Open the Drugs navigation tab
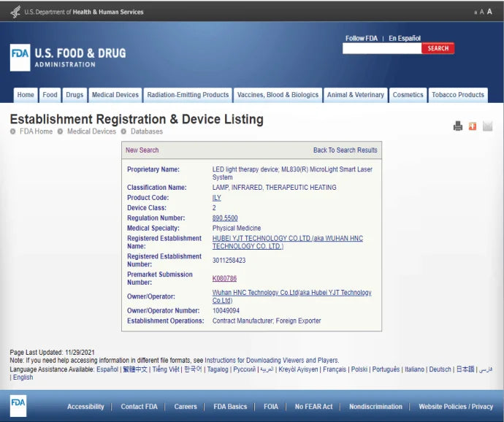Screen dimensions: 504x422 coord(75,95)
